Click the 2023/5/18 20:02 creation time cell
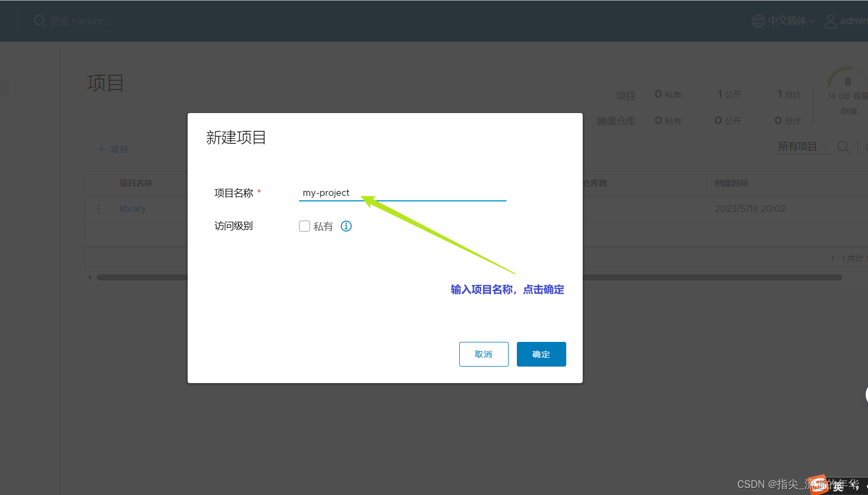 750,209
